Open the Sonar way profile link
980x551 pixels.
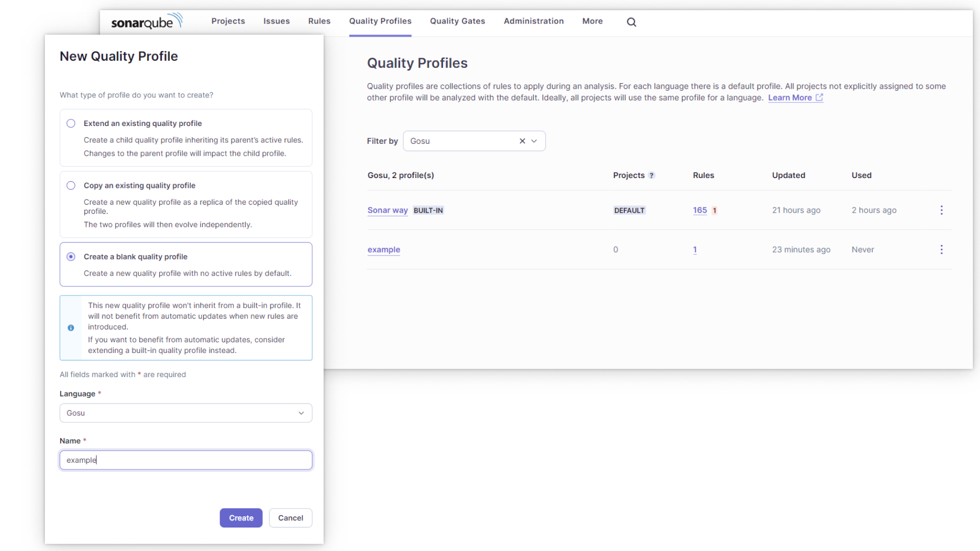pos(387,210)
